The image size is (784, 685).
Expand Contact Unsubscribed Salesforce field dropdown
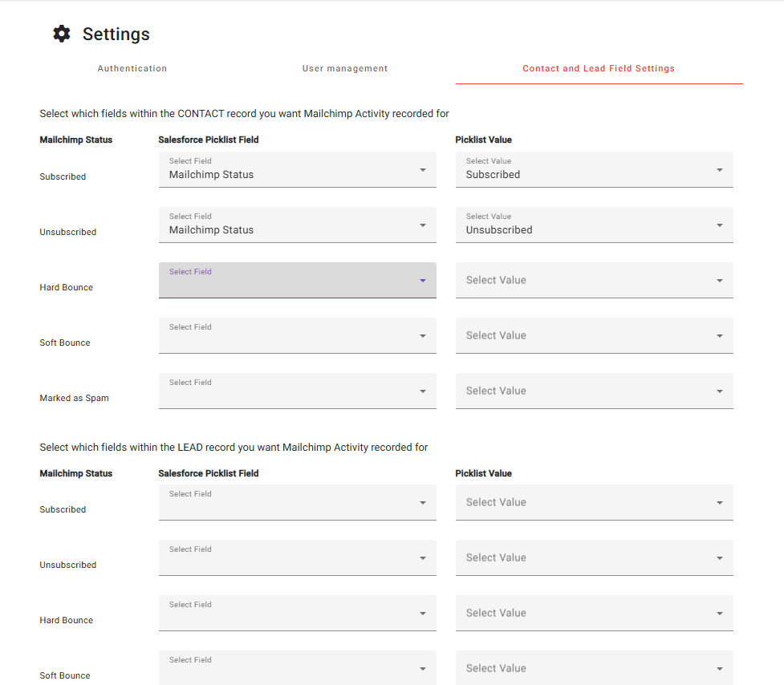coord(297,225)
